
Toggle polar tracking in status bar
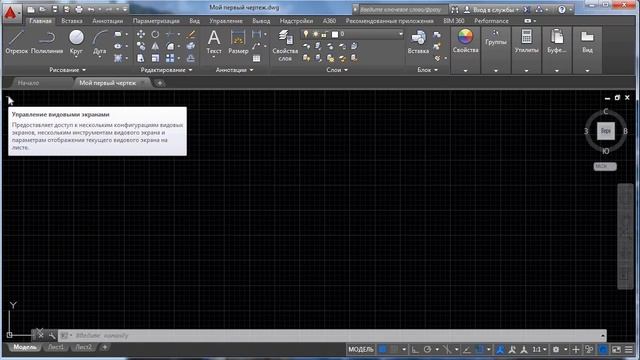(427, 349)
